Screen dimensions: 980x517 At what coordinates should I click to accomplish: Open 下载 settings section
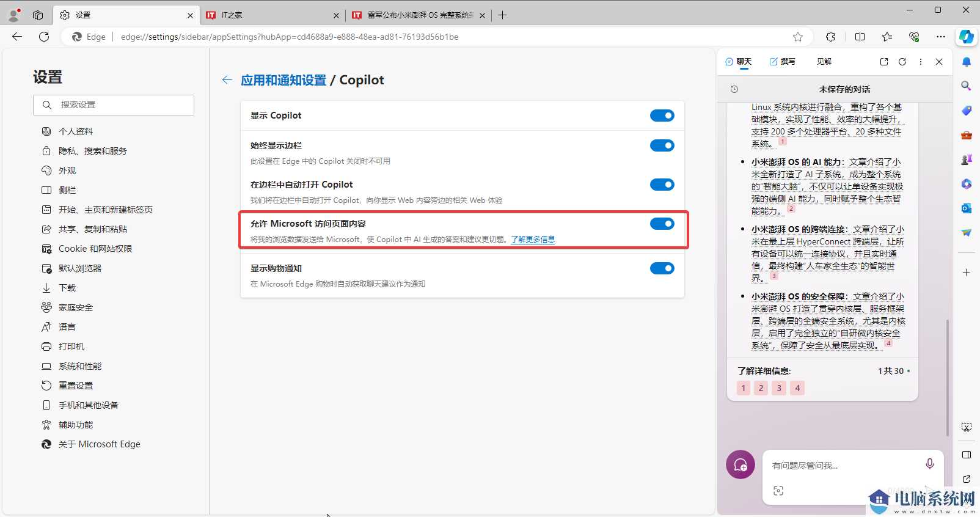pos(67,288)
